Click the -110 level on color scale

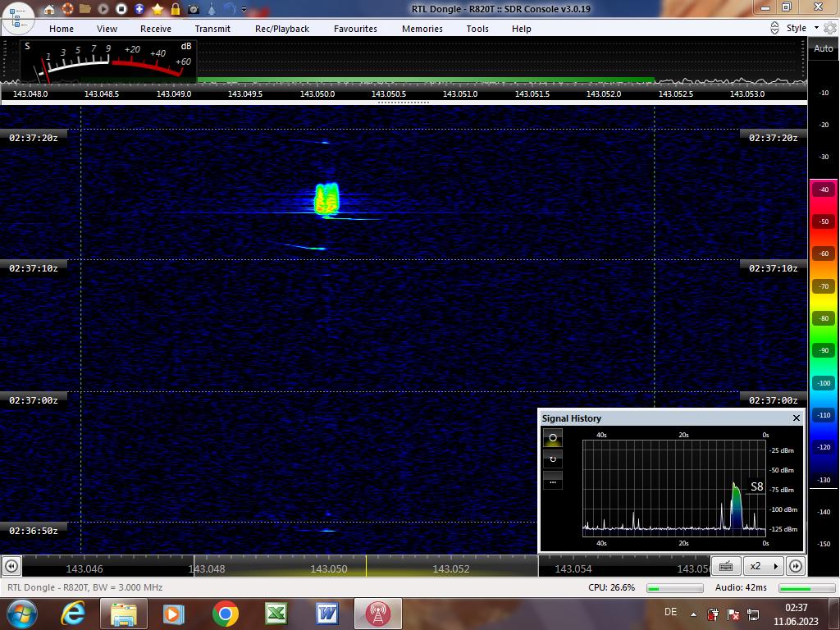click(824, 415)
